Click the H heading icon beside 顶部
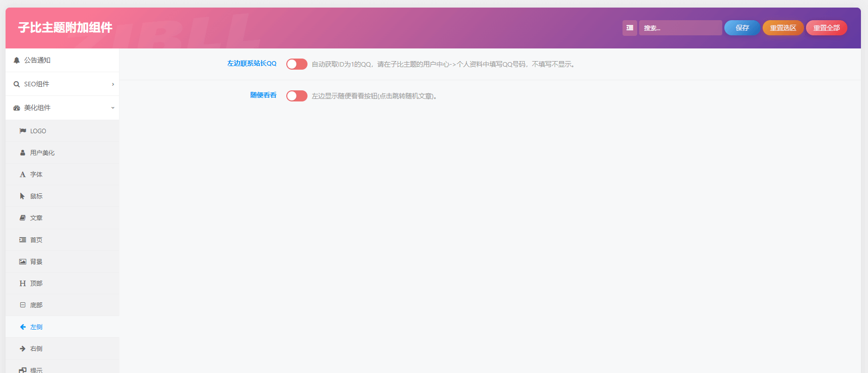Image resolution: width=868 pixels, height=373 pixels. click(23, 283)
